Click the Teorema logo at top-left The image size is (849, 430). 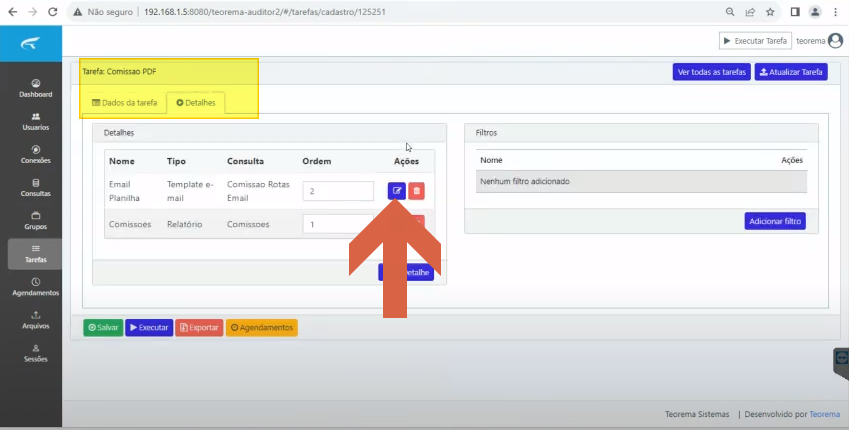[31, 44]
